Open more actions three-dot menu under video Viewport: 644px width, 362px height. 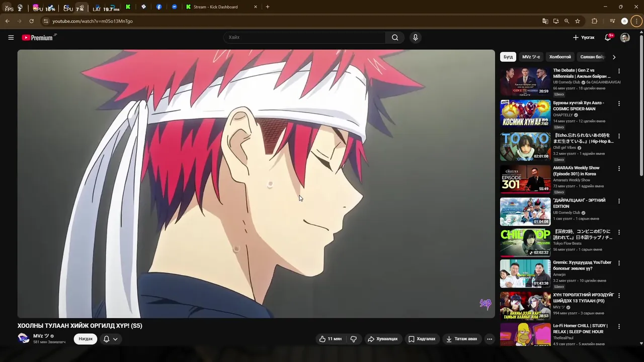pos(489,339)
